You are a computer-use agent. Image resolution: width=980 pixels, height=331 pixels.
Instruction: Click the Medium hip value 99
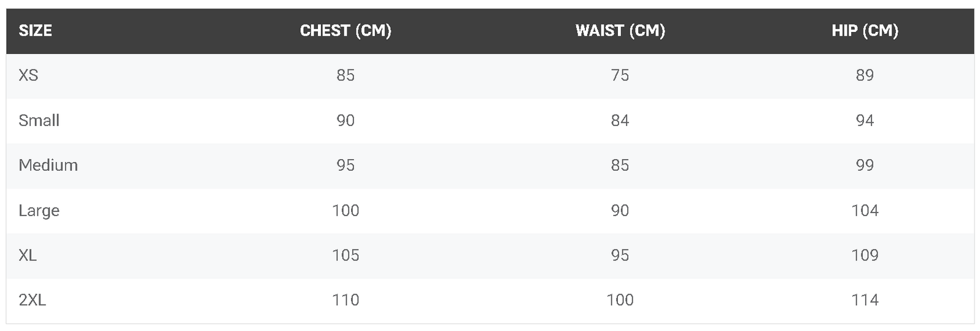point(865,165)
